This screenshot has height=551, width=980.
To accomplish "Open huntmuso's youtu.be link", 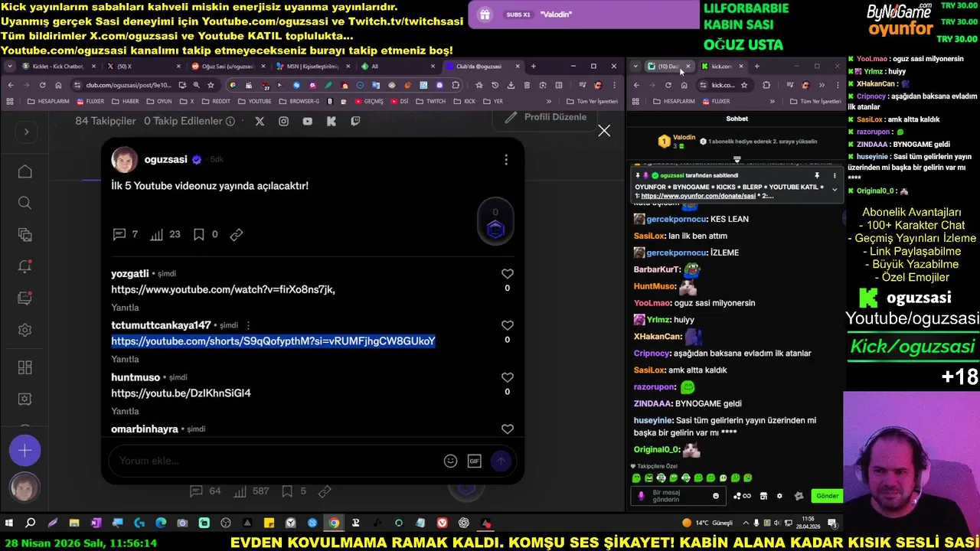I will click(181, 393).
